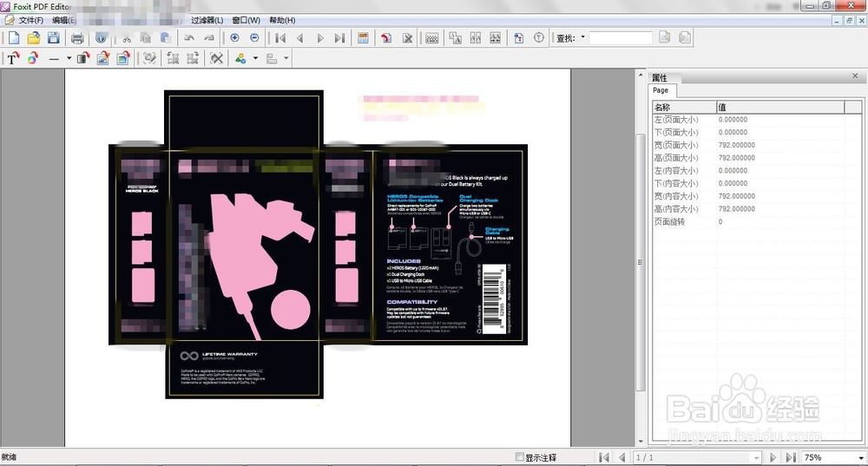This screenshot has height=466, width=868.
Task: Click the 值 column header
Action: tap(780, 107)
